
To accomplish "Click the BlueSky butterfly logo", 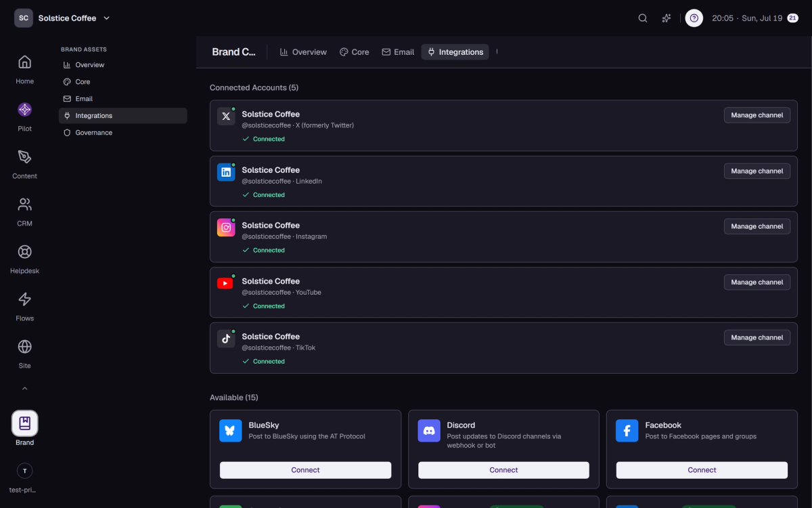I will coord(230,431).
